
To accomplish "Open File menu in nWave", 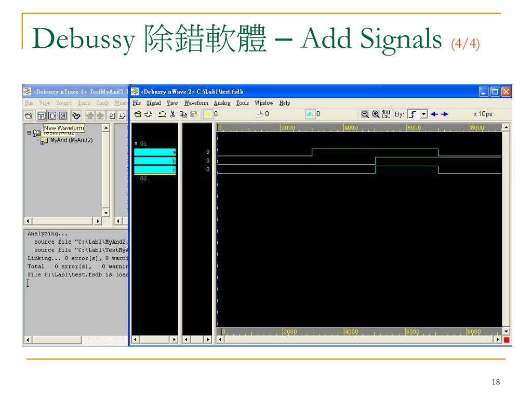I will 137,103.
